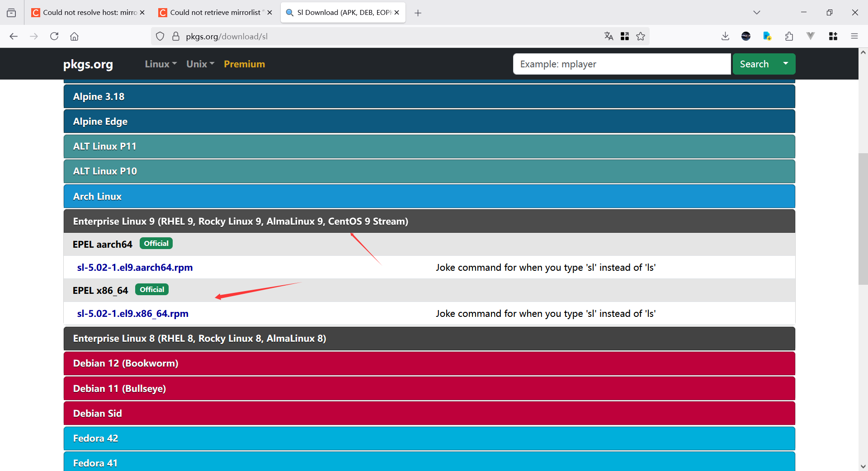
Task: Open the list all tabs chevron
Action: [757, 13]
